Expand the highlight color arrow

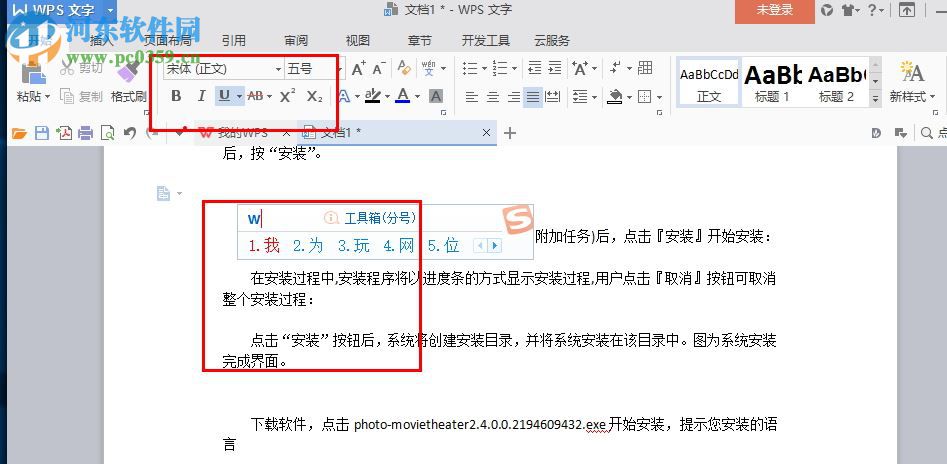click(387, 97)
